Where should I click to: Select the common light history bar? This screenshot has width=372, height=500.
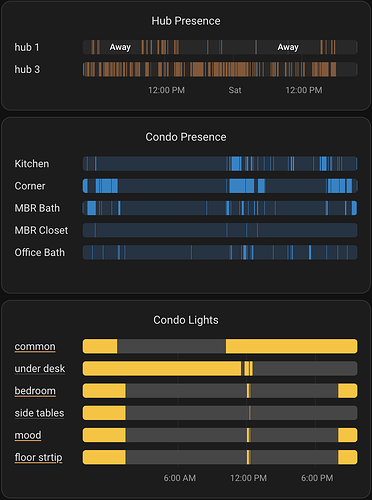point(220,346)
